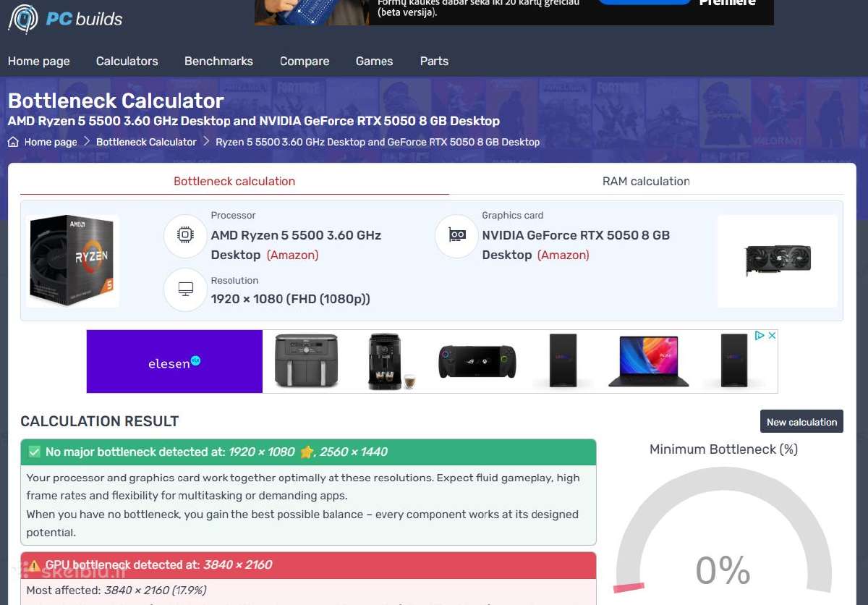Click the RTX 5050 graphics card image
The image size is (868, 605).
click(x=778, y=261)
